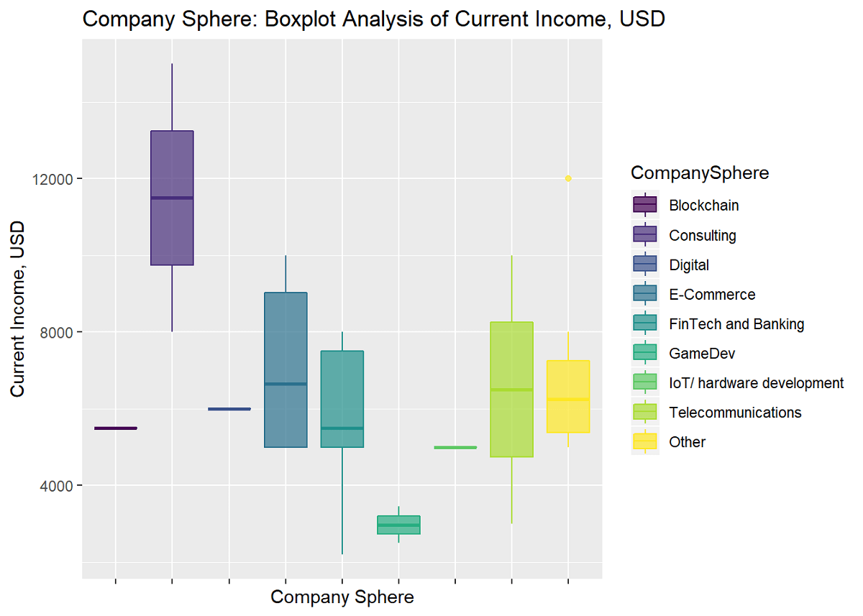The width and height of the screenshot is (863, 616).
Task: Click the E-Commerce boxplot box
Action: click(286, 369)
